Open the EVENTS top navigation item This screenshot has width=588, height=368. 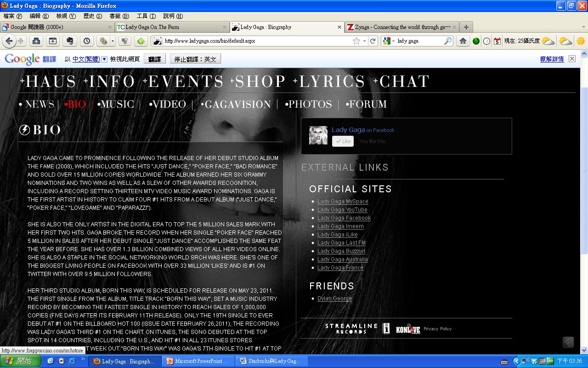[x=183, y=82]
